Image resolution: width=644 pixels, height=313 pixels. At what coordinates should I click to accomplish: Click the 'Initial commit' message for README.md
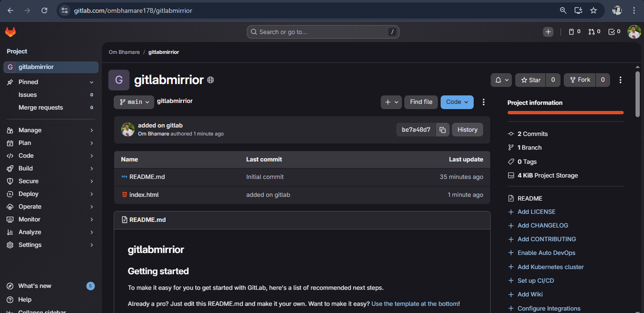coord(265,177)
